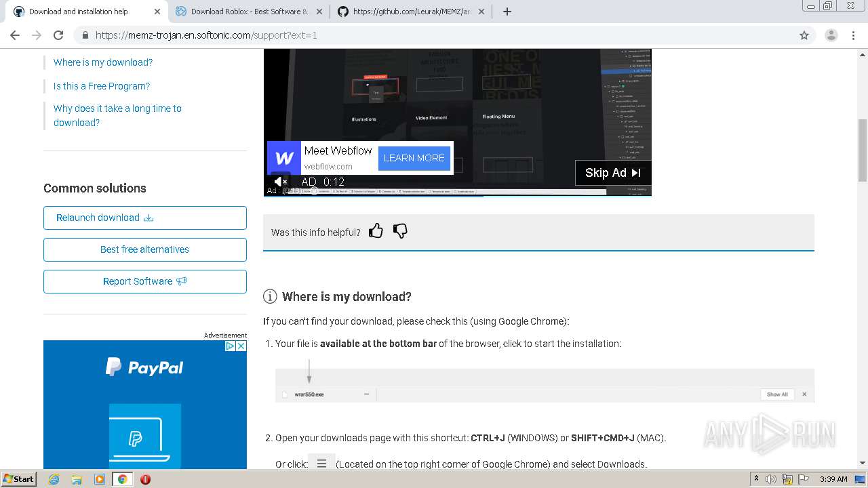Click the browser back arrow
868x488 pixels.
15,35
